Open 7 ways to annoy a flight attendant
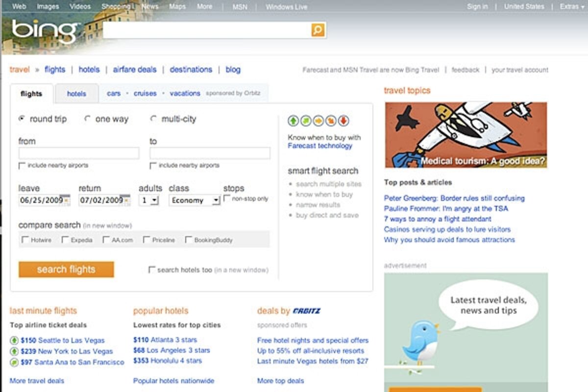The image size is (588, 392). coord(438,219)
